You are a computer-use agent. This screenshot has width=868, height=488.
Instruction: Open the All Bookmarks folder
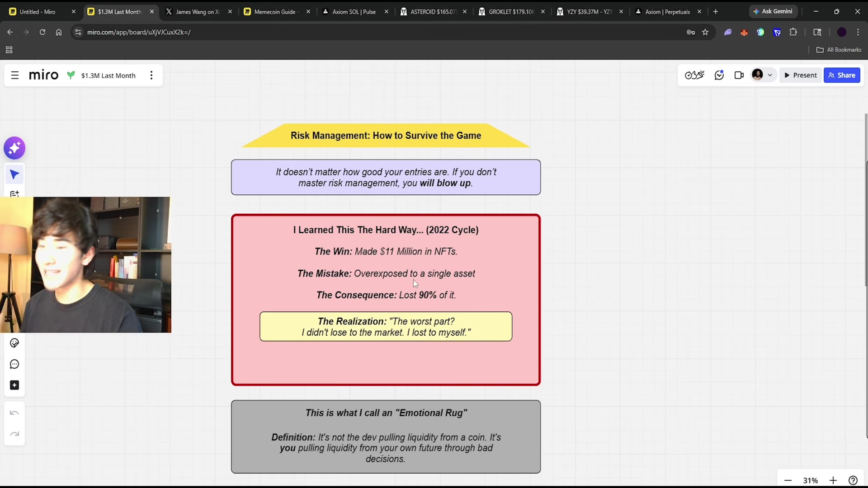[839, 50]
